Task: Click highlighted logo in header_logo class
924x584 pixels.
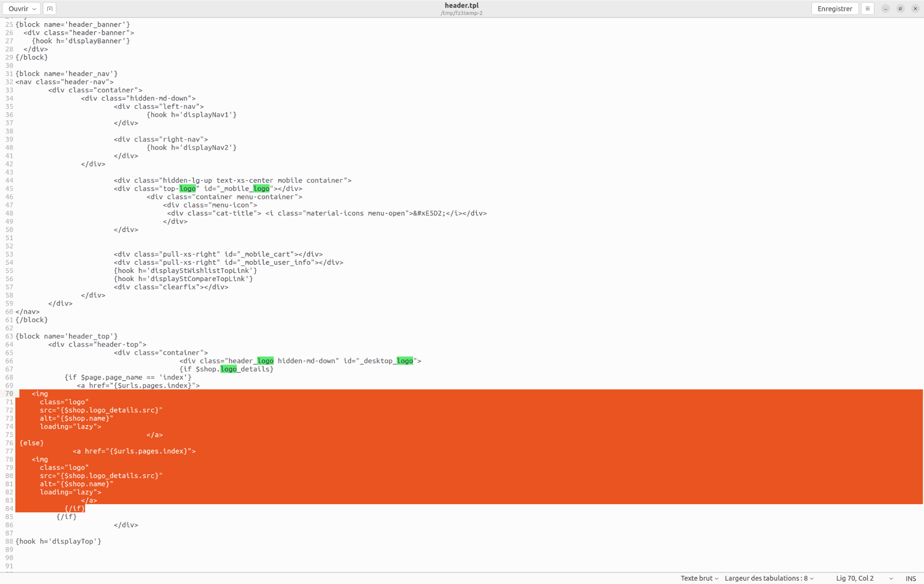Action: (265, 361)
